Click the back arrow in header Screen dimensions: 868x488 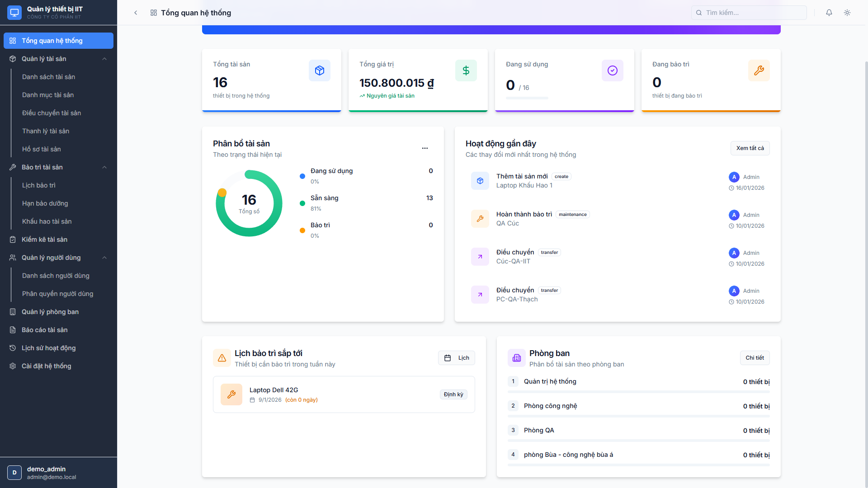pos(136,13)
